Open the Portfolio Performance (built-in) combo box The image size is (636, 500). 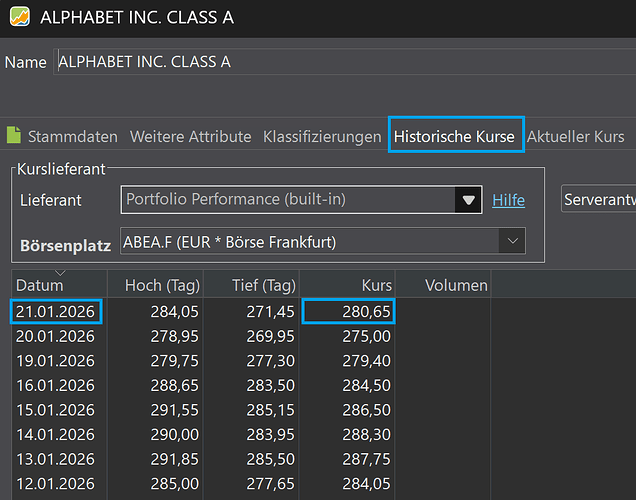301,200
